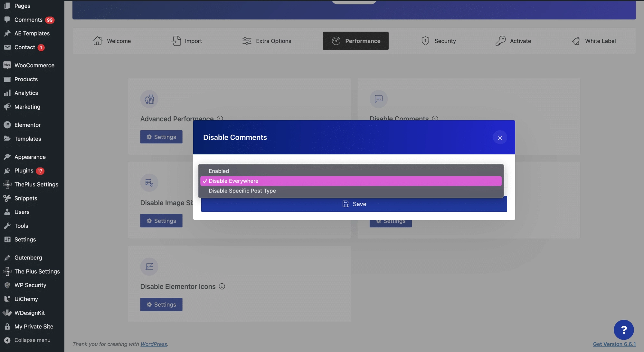Open the Extra Options tab
Viewport: 644px width, 352px height.
[267, 41]
